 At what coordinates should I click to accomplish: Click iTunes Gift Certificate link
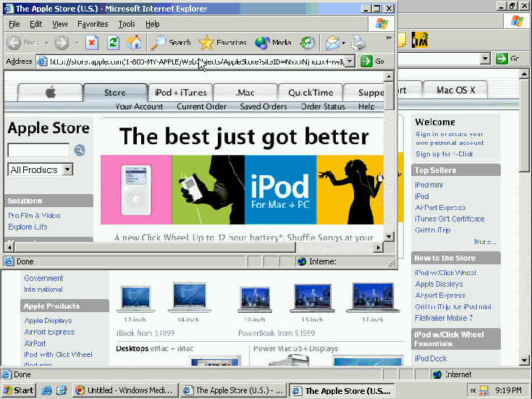click(x=449, y=219)
